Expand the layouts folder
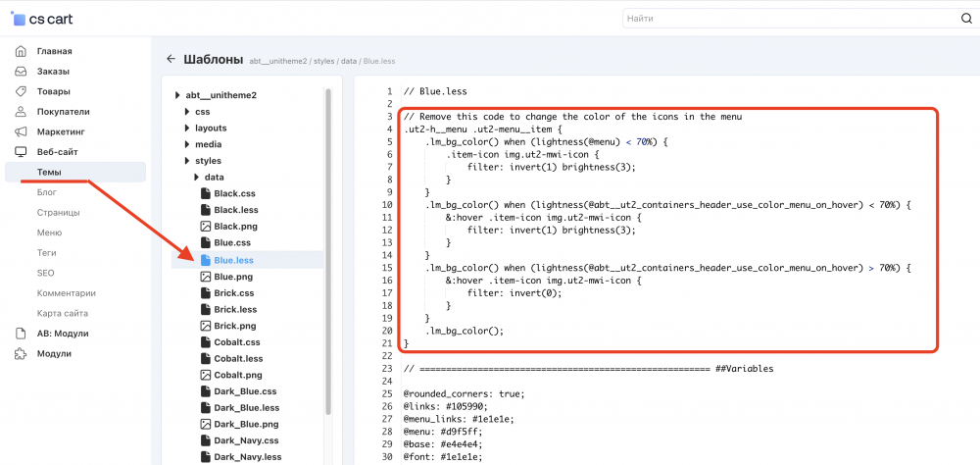The height and width of the screenshot is (465, 980). (x=186, y=128)
